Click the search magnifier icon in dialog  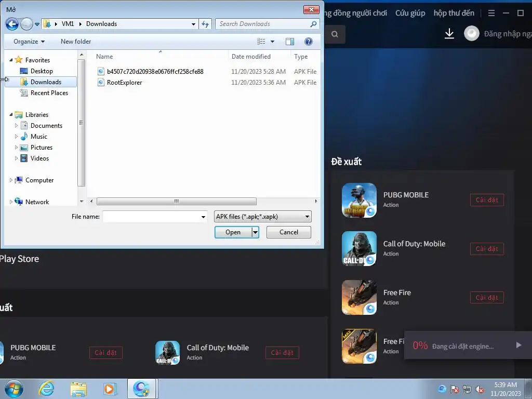pyautogui.click(x=313, y=24)
